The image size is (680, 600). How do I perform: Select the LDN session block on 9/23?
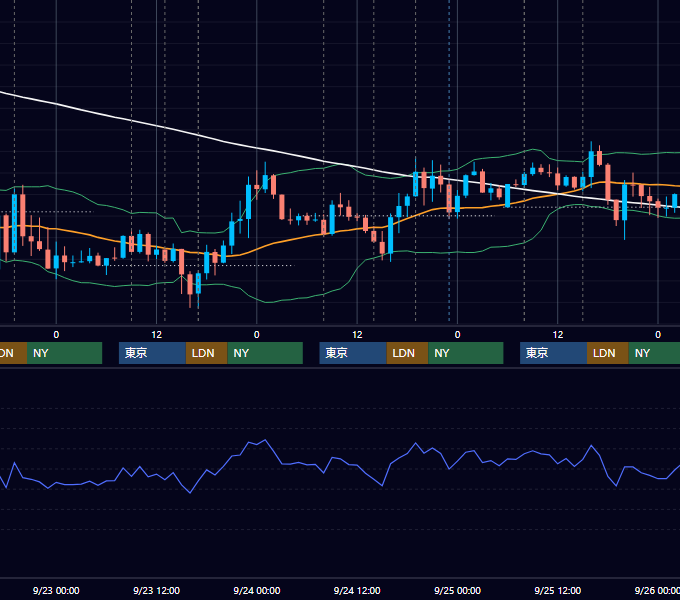[x=206, y=353]
